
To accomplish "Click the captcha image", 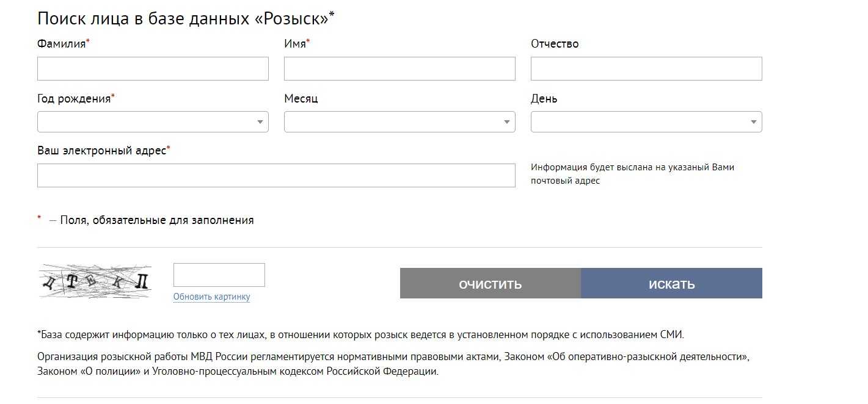I will click(95, 281).
